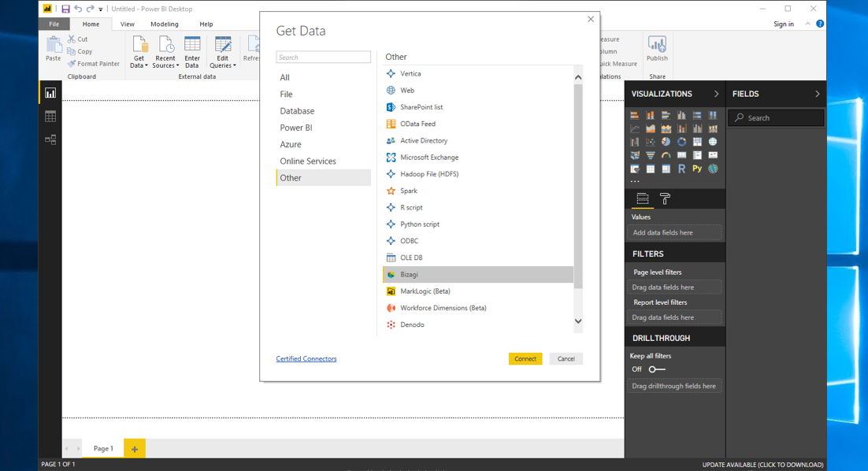The width and height of the screenshot is (868, 471).
Task: Select the Database category in Get Data
Action: click(x=323, y=111)
